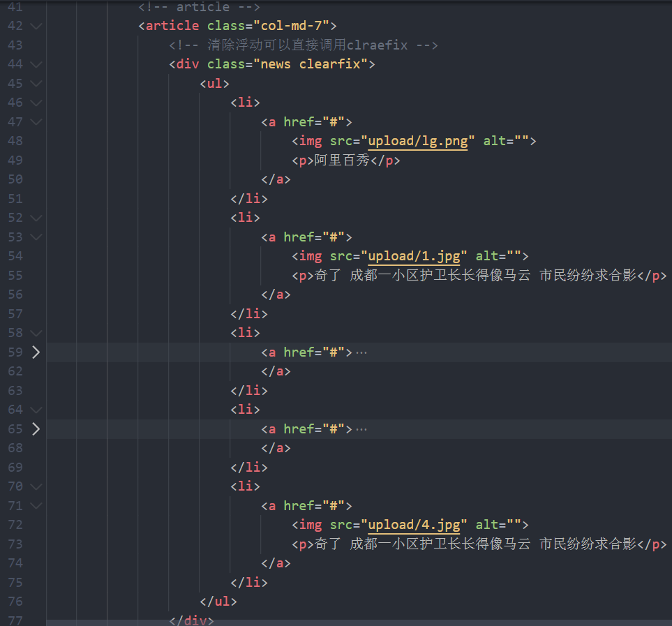Collapse the li fold arrow on line 64
The height and width of the screenshot is (626, 672).
[x=36, y=410]
